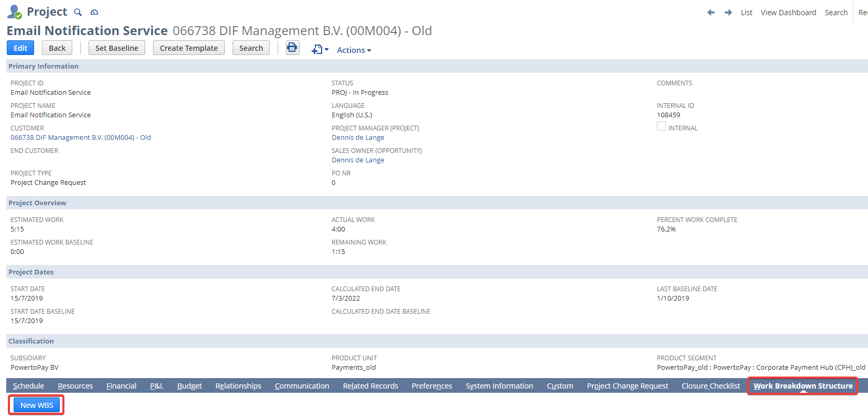
Task: Click the New WBS button
Action: tap(37, 405)
